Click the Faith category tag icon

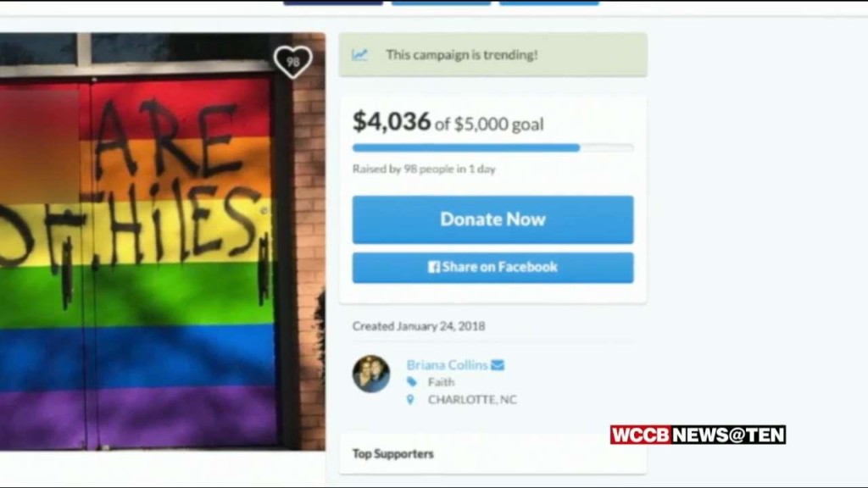pos(411,382)
